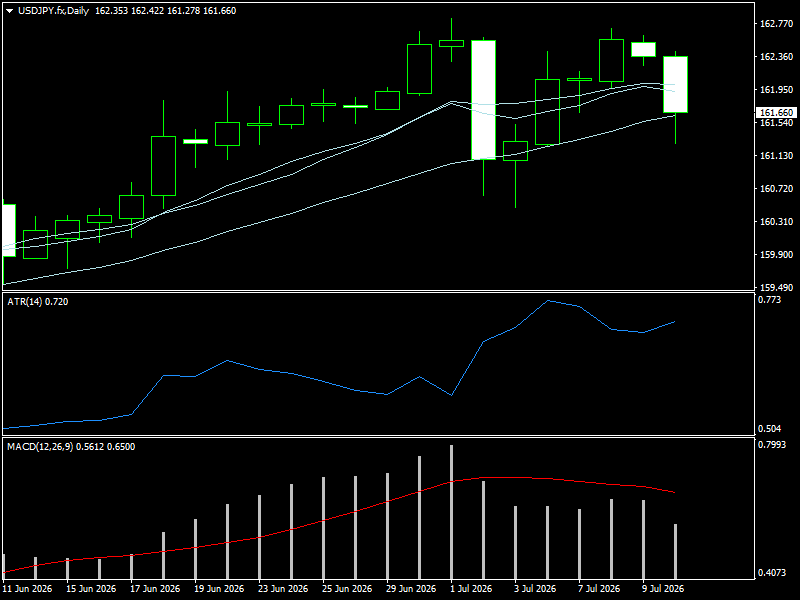Click the 19 Jun 2026 date label

pyautogui.click(x=219, y=588)
